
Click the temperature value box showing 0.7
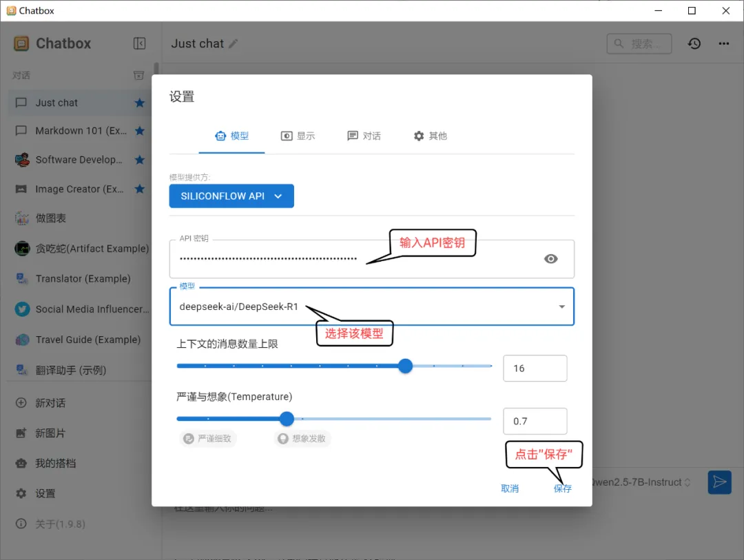tap(535, 422)
